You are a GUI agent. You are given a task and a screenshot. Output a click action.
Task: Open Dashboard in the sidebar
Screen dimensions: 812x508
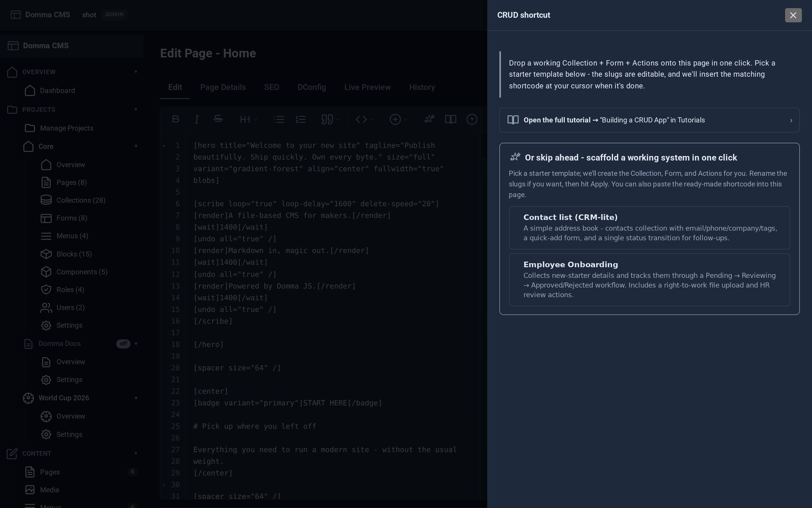click(57, 91)
